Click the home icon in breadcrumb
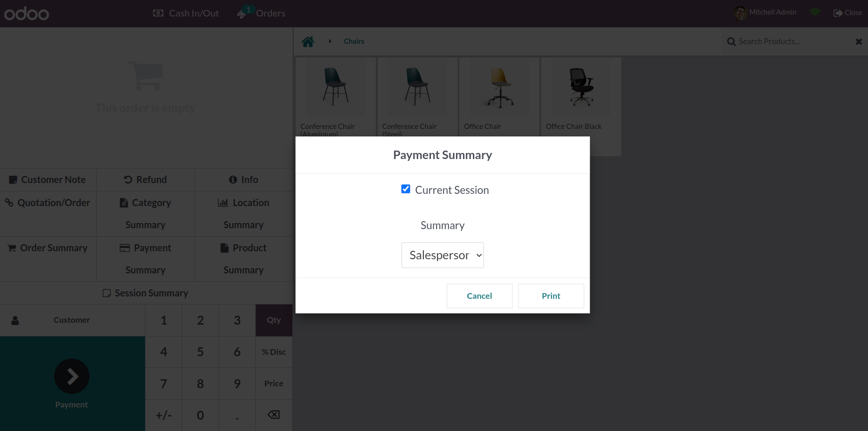The width and height of the screenshot is (868, 431). click(308, 42)
